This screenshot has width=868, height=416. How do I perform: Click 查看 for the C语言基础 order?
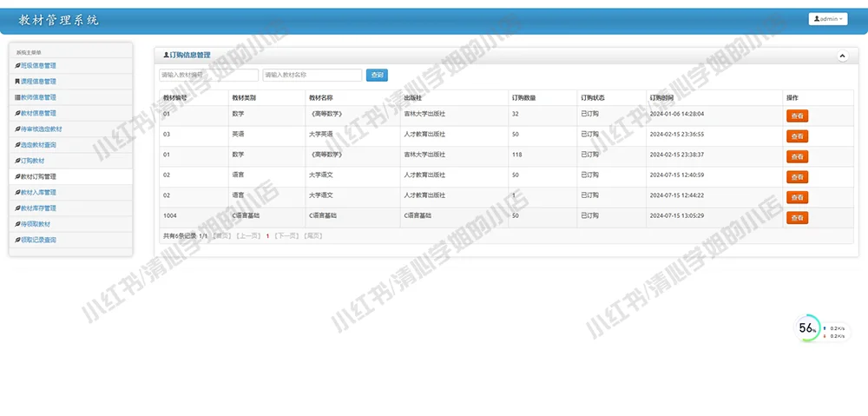pyautogui.click(x=797, y=218)
